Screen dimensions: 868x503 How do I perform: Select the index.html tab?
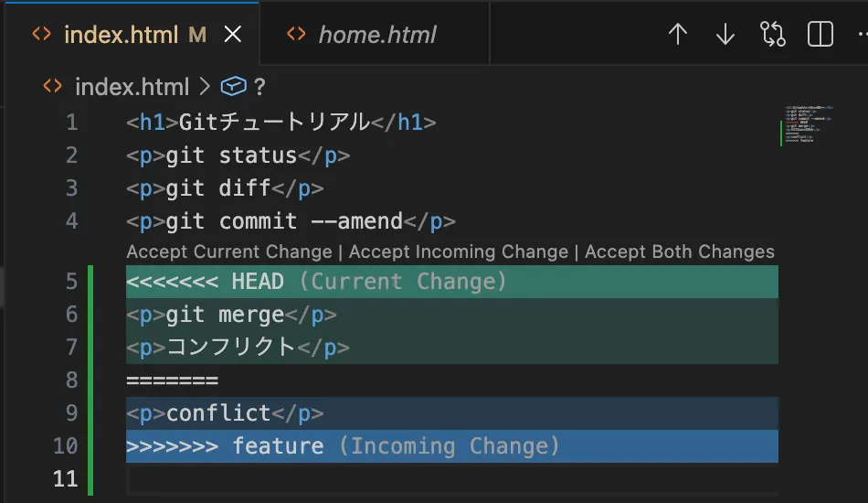pyautogui.click(x=121, y=35)
